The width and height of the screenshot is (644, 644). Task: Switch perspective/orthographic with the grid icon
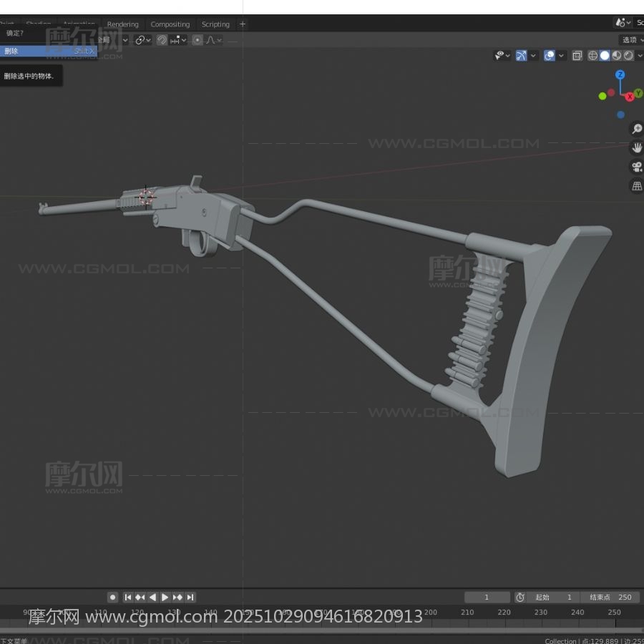click(636, 186)
